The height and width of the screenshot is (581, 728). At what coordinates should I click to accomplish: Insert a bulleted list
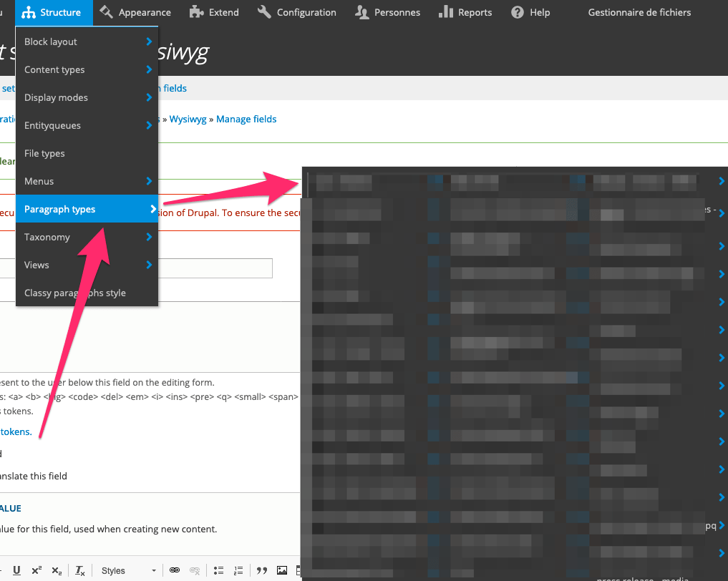218,570
